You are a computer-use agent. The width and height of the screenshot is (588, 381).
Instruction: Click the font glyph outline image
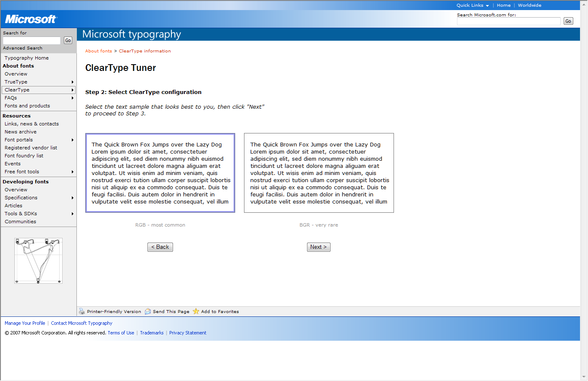point(38,261)
